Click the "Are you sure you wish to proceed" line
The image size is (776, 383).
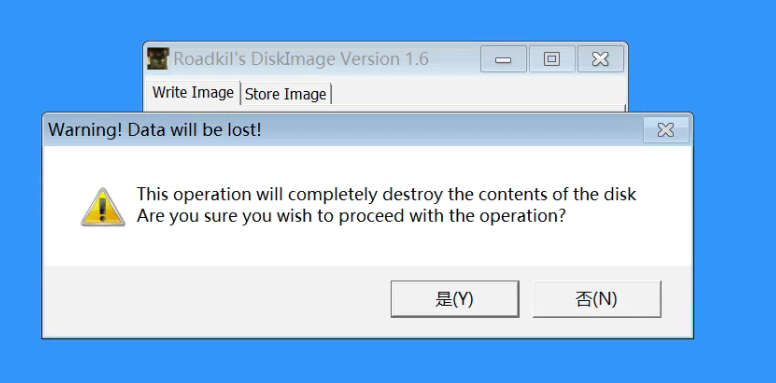point(351,217)
